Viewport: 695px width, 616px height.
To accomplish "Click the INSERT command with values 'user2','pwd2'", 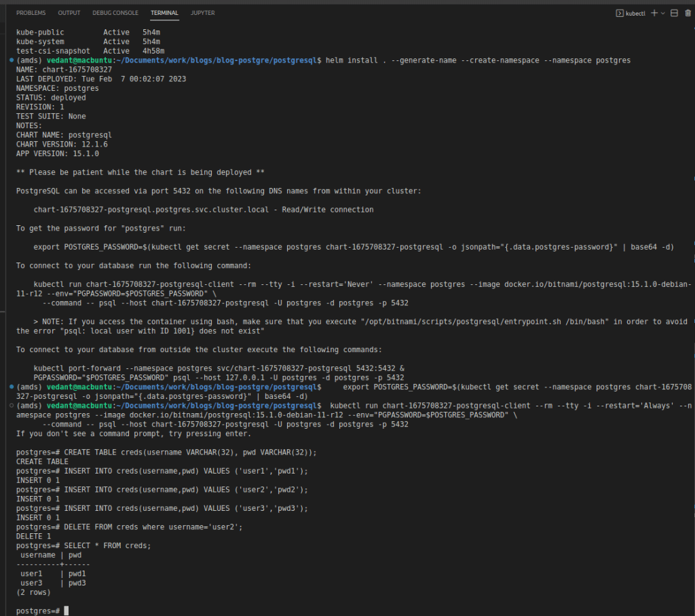I will click(x=186, y=489).
